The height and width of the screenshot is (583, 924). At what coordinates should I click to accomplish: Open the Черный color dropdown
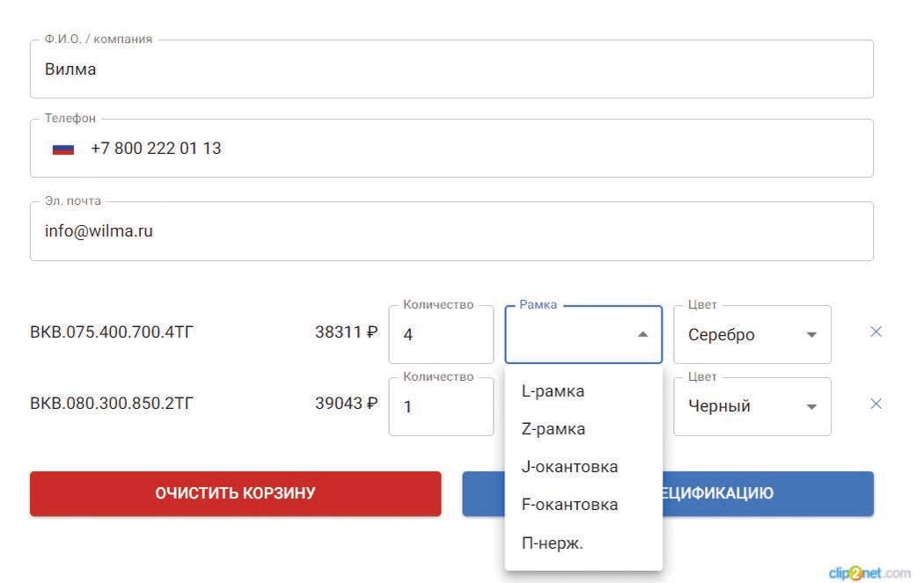pyautogui.click(x=752, y=406)
